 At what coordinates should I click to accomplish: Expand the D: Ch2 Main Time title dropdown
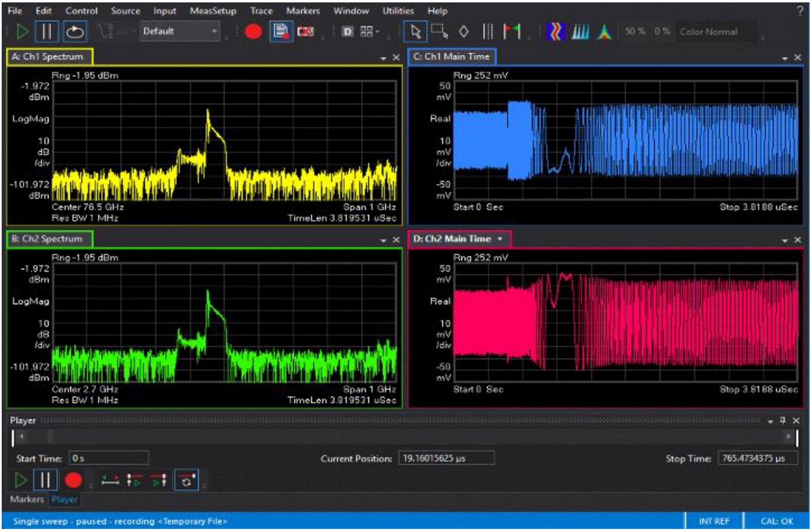(500, 239)
